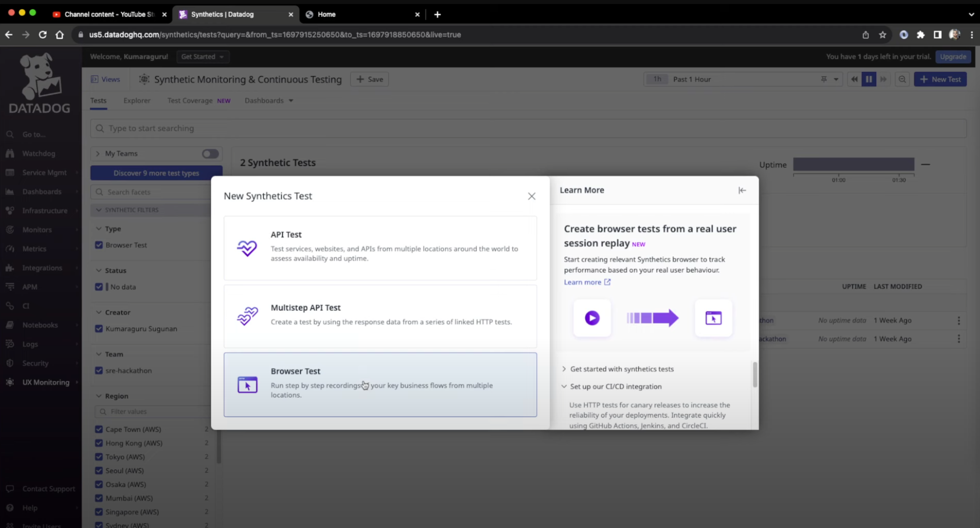Open Logs in the sidebar
Image resolution: width=980 pixels, height=528 pixels.
pos(30,344)
